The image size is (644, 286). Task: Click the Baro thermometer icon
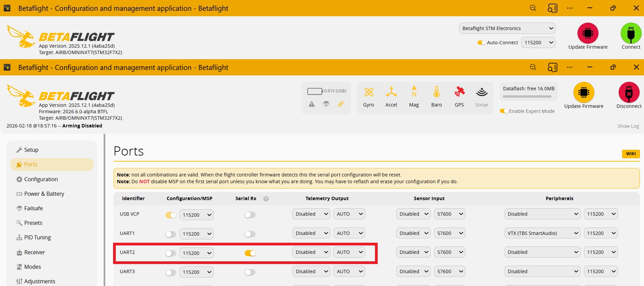point(436,92)
